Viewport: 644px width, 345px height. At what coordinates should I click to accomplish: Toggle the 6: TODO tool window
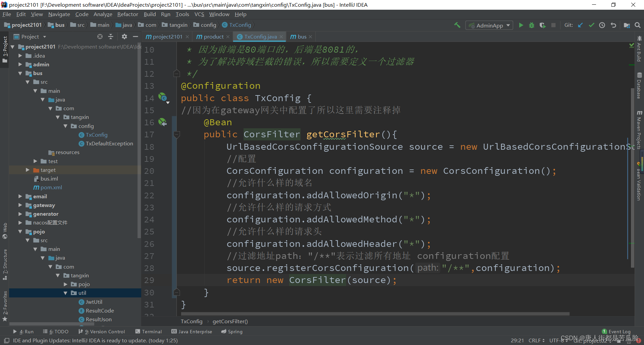(x=56, y=332)
